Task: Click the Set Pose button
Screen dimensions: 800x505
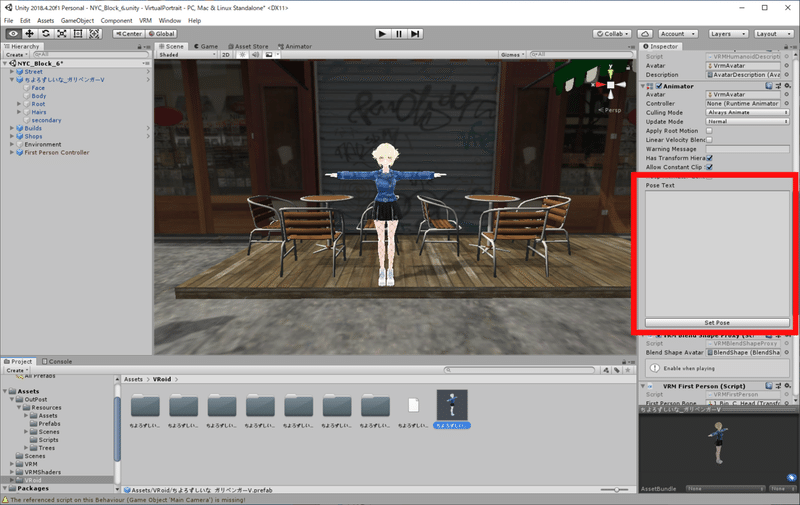Action: 717,323
